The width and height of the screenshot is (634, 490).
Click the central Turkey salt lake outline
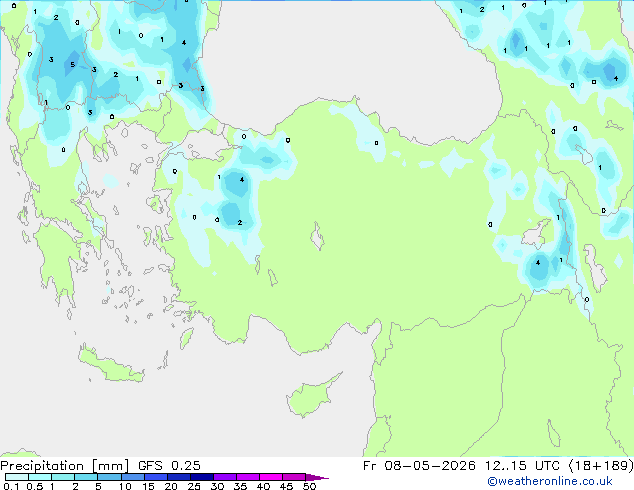coord(317,237)
